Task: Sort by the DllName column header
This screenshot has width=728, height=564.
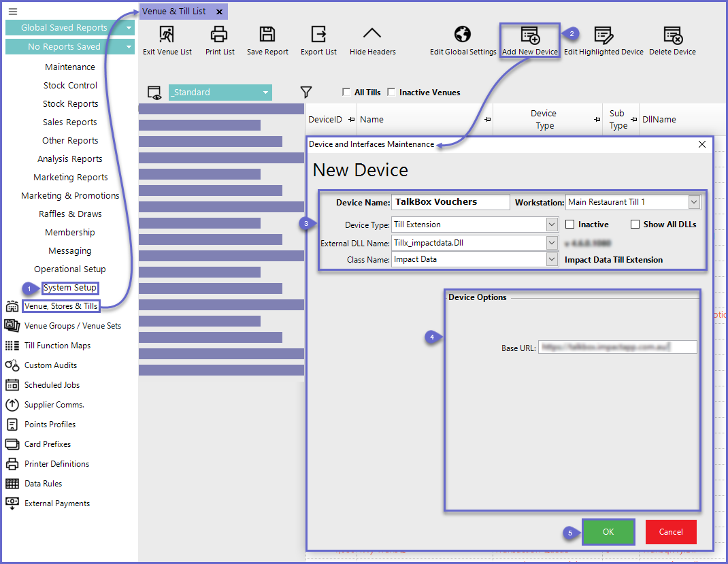Action: pos(659,120)
